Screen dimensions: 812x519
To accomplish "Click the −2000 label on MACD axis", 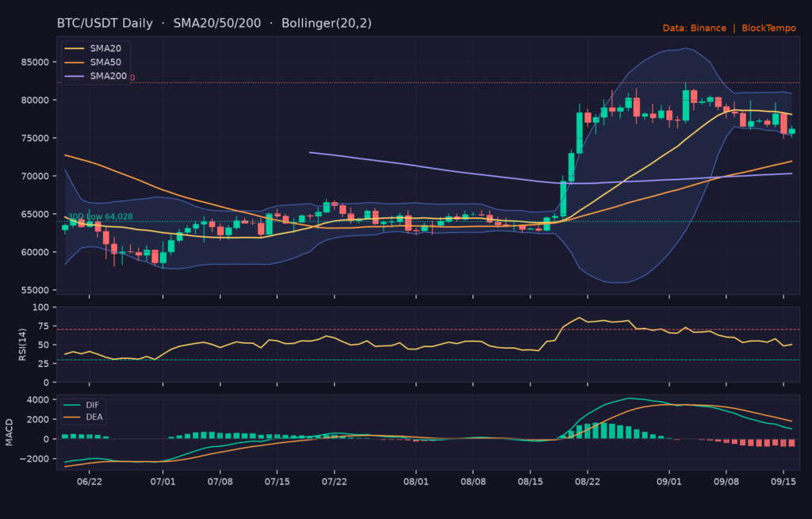I will click(x=35, y=459).
